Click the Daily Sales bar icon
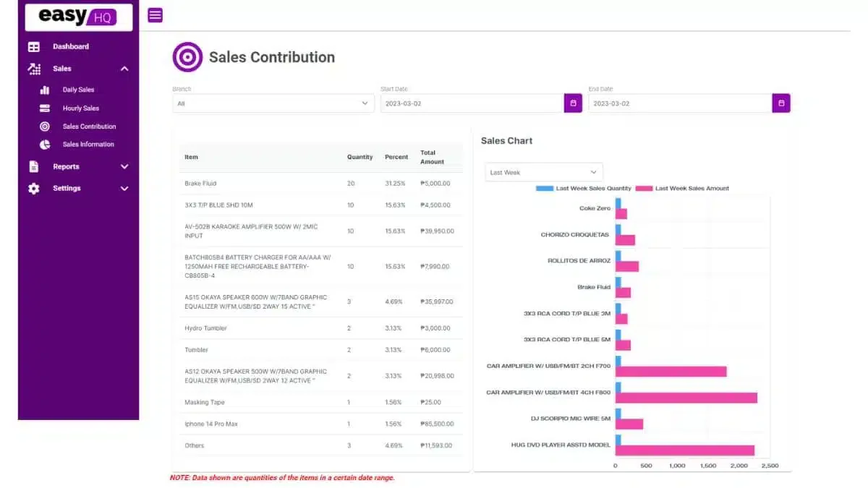The height and width of the screenshot is (488, 868). coord(45,90)
